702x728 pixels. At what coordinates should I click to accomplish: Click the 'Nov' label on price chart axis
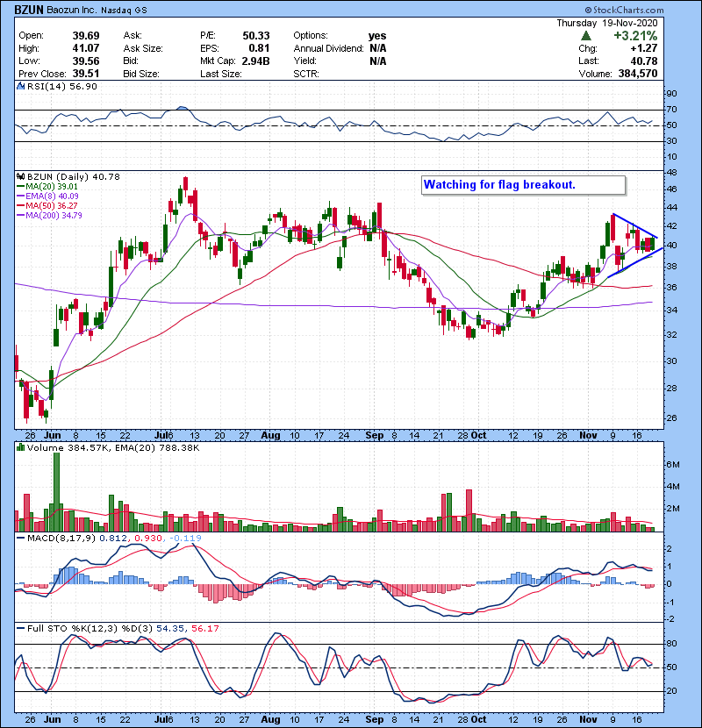tap(588, 436)
